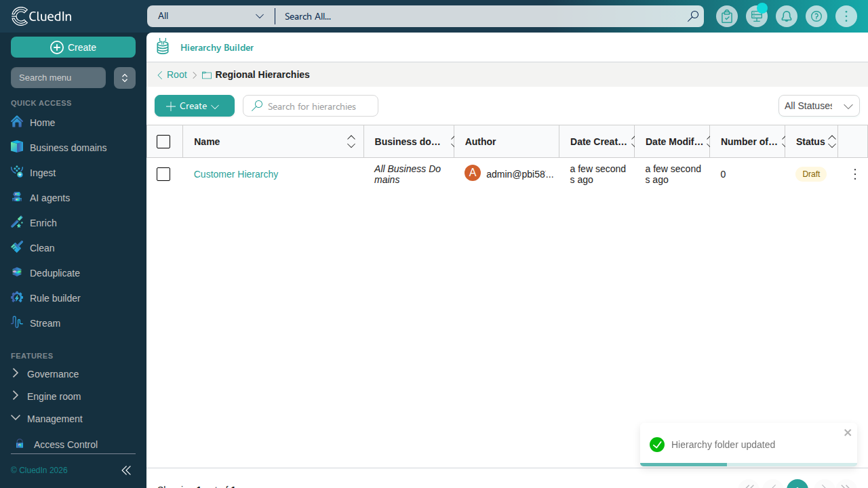868x488 pixels.
Task: Open Deduplicate menu item
Action: pyautogui.click(x=54, y=273)
